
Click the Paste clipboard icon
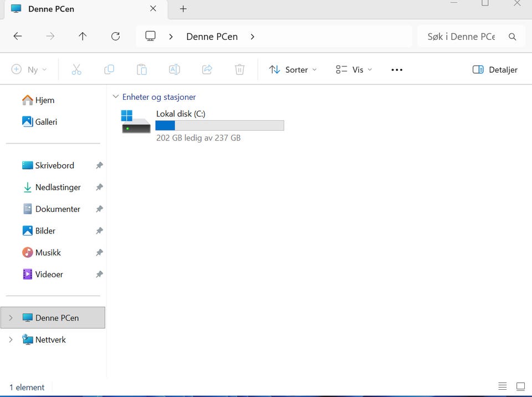pos(142,69)
